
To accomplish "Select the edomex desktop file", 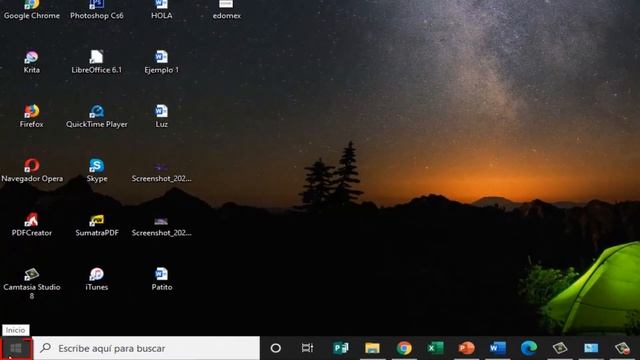I will (x=227, y=10).
